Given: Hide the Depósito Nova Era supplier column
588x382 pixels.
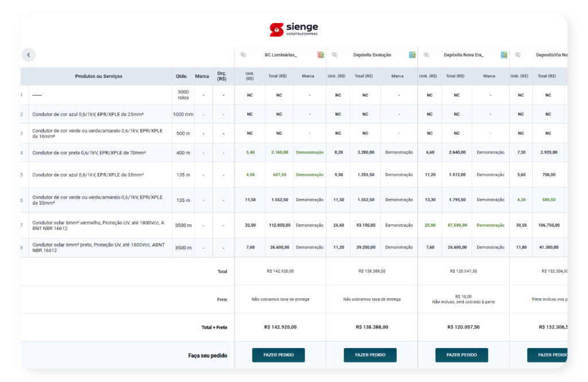Looking at the screenshot, I should tap(426, 55).
